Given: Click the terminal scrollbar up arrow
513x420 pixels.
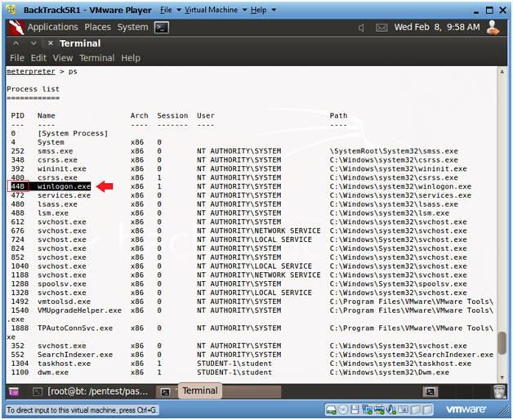Looking at the screenshot, I should click(502, 72).
